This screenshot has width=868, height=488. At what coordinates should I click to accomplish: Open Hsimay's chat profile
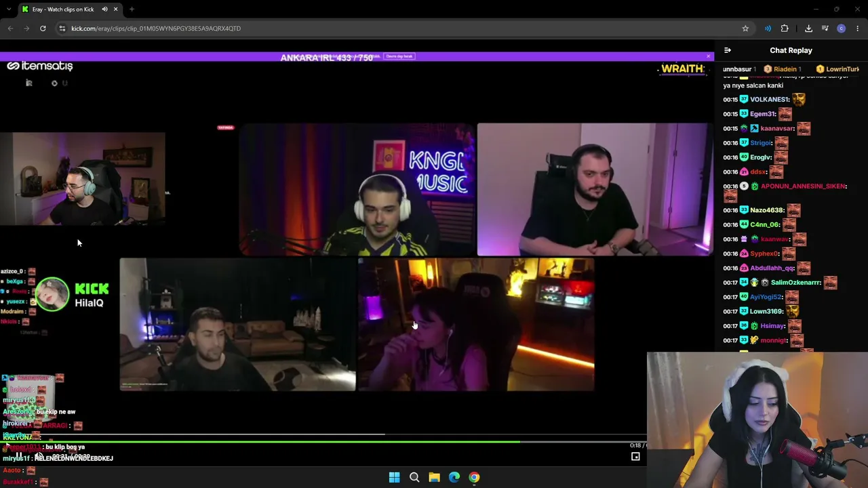point(772,326)
